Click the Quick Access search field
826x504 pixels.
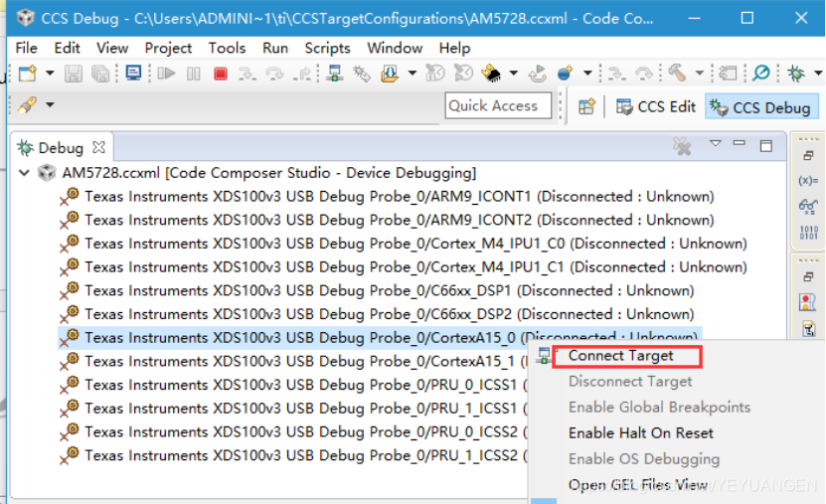coord(497,106)
